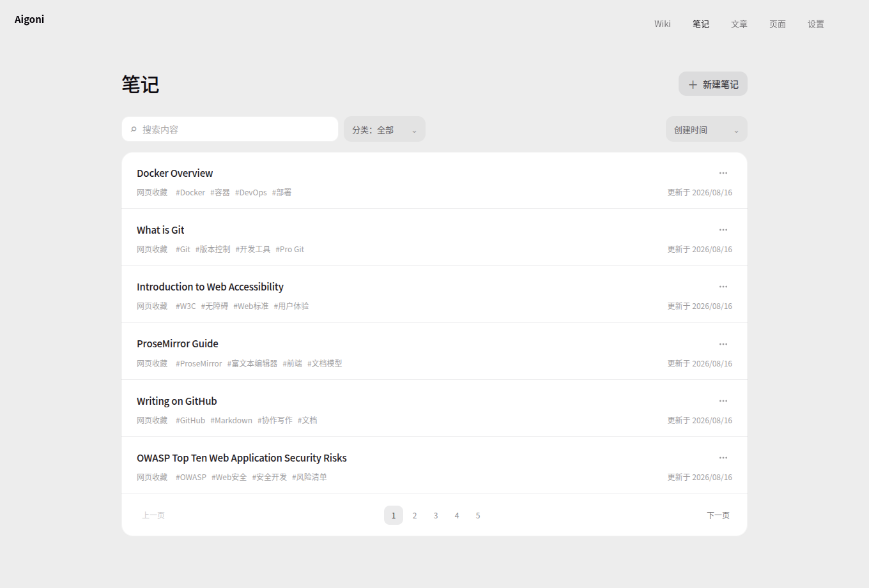Click the search magnifier icon
Image resolution: width=869 pixels, height=588 pixels.
tap(134, 130)
